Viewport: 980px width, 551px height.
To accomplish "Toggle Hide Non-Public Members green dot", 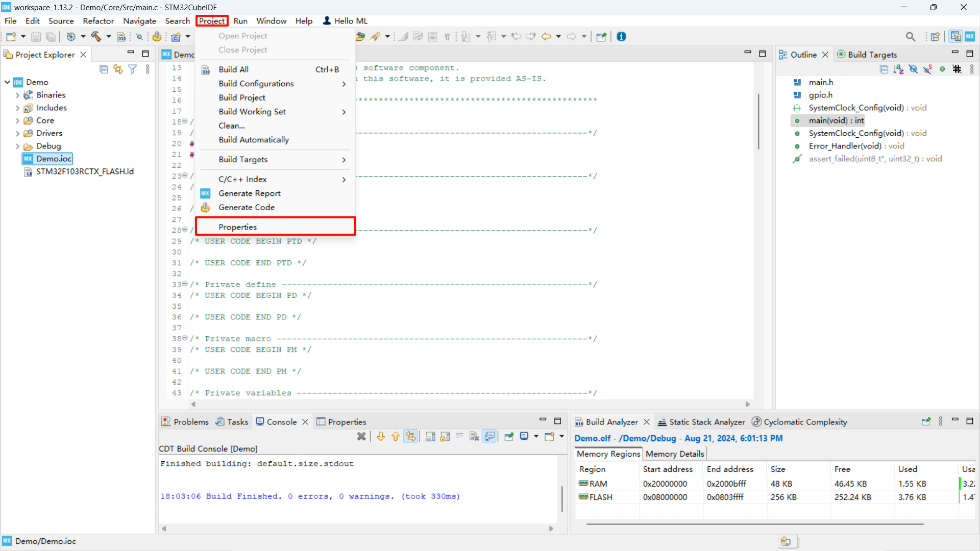I will [942, 69].
